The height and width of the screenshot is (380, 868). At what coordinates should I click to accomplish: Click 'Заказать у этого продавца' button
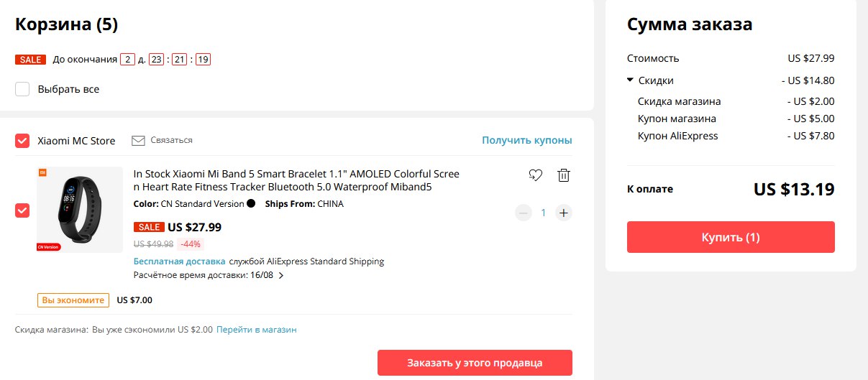tap(475, 363)
